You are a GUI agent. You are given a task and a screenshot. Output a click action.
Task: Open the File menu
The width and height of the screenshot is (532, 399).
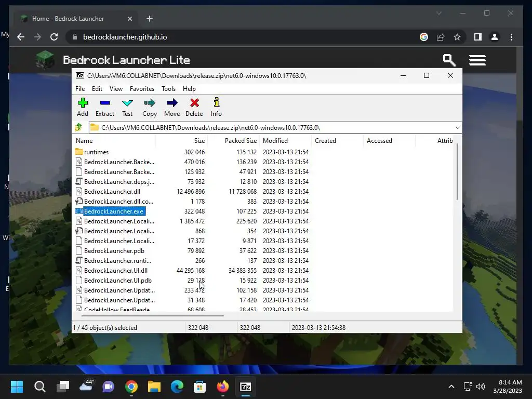[x=80, y=88]
